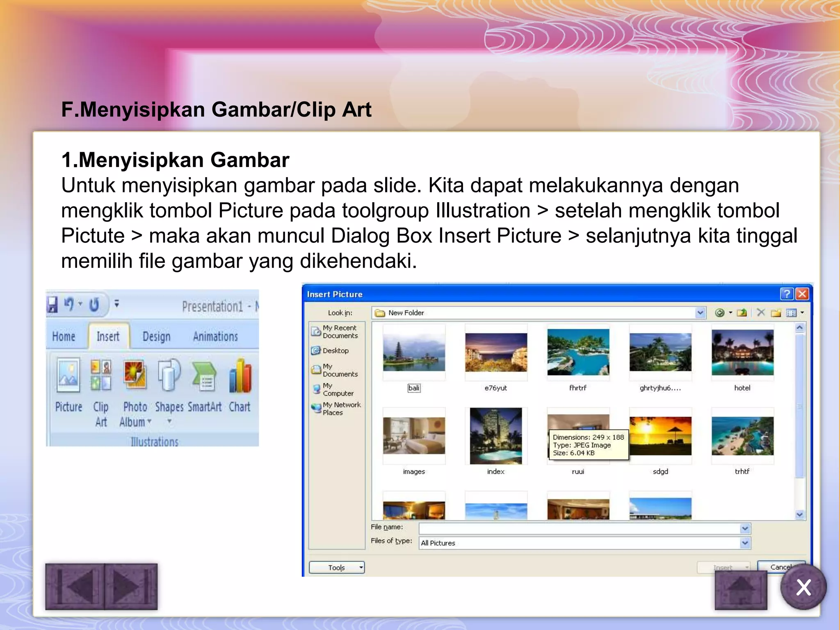Select the index image thumbnail
The height and width of the screenshot is (630, 840).
[496, 436]
